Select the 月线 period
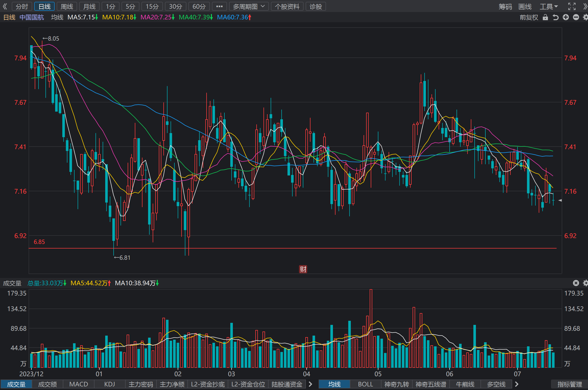The width and height of the screenshot is (588, 390). 89,6
